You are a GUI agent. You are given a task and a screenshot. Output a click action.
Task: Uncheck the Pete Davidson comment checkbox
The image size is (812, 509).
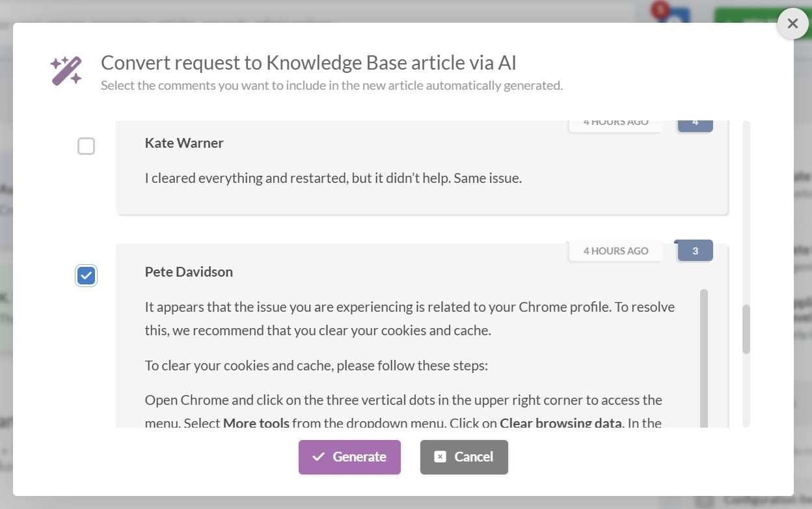[x=86, y=276]
